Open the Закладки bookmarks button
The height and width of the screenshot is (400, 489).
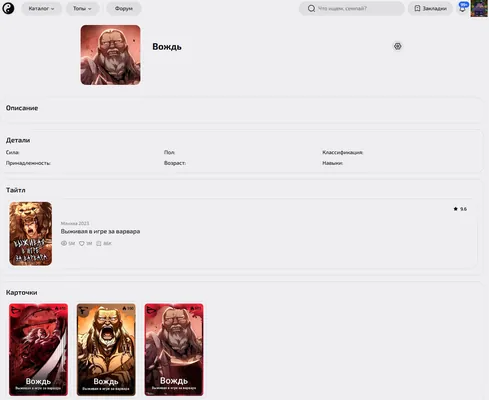pos(430,9)
